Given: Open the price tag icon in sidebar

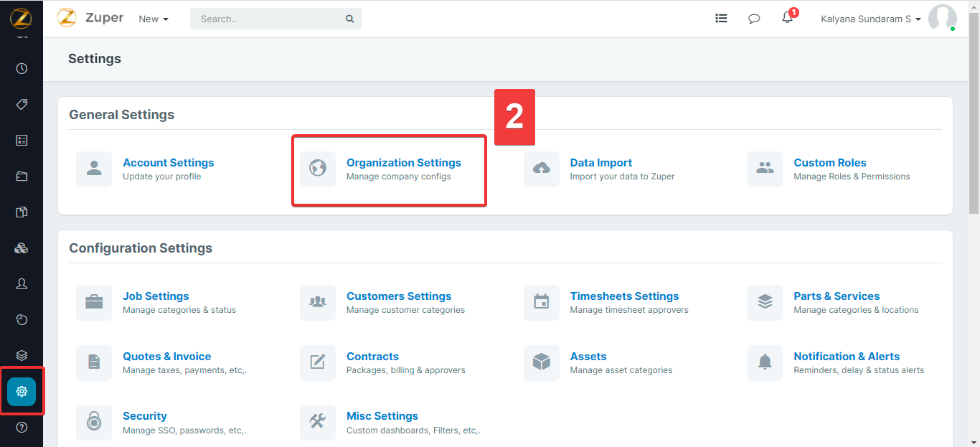Looking at the screenshot, I should 22,105.
